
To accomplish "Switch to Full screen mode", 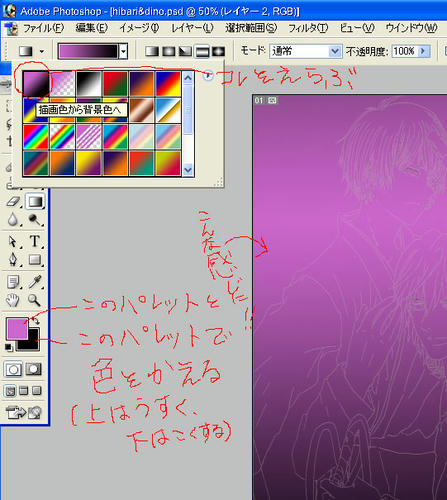I will tap(37, 391).
